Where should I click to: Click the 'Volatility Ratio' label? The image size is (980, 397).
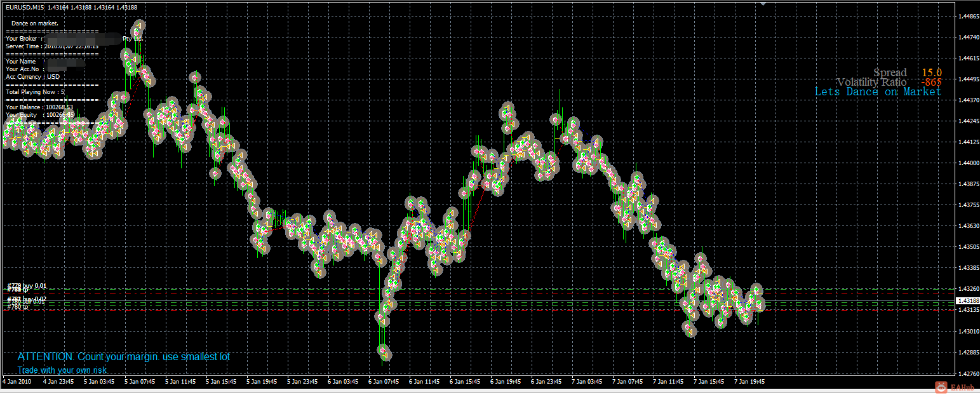[872, 83]
